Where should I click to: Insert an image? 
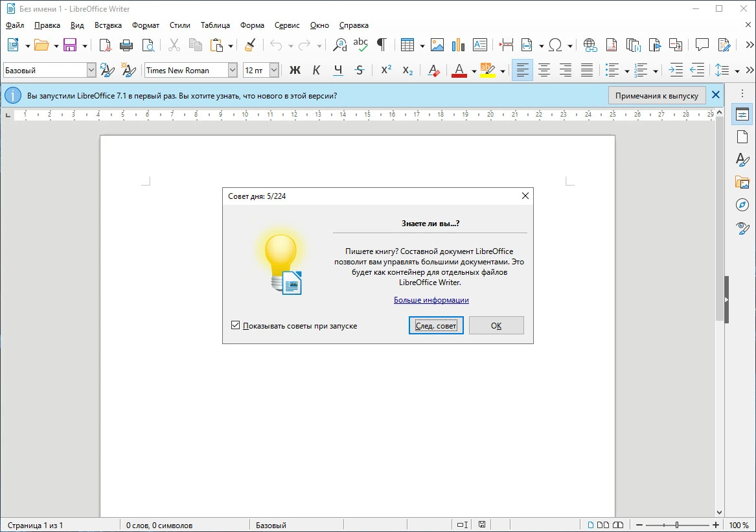click(437, 45)
